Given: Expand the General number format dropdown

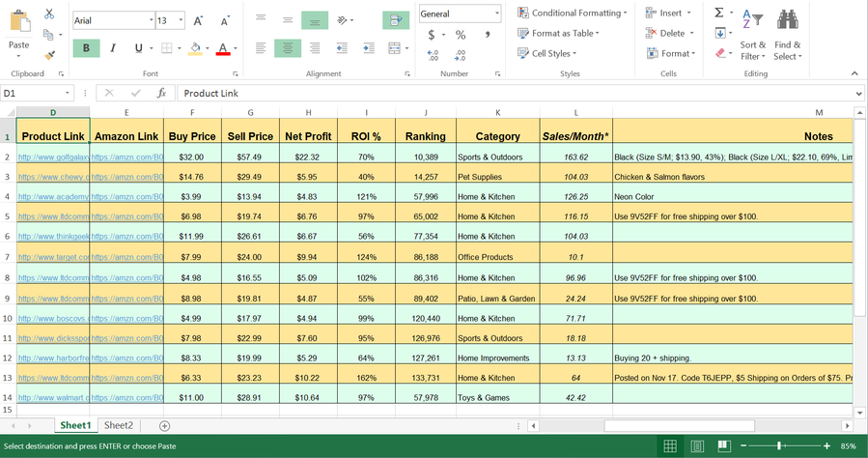Looking at the screenshot, I should 496,14.
